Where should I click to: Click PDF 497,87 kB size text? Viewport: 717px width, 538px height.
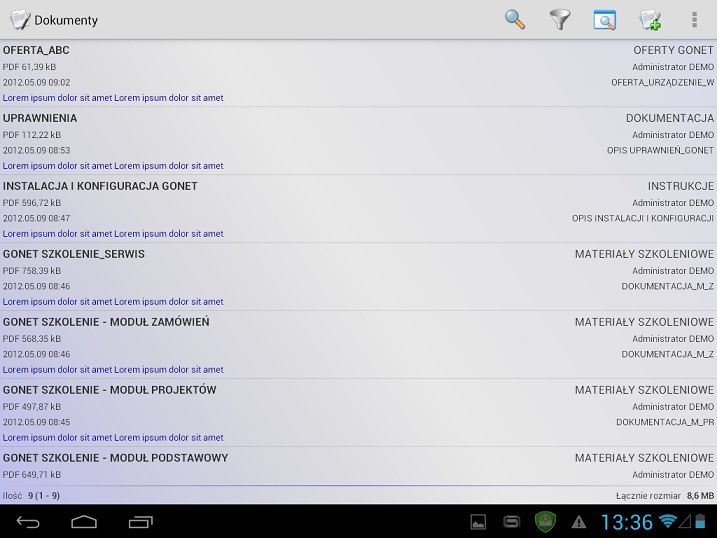32,406
